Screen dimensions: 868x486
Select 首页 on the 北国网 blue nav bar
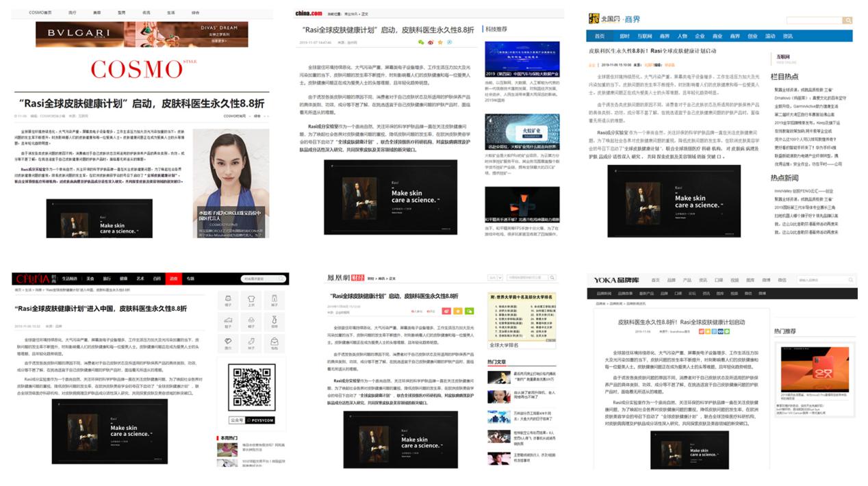click(600, 36)
